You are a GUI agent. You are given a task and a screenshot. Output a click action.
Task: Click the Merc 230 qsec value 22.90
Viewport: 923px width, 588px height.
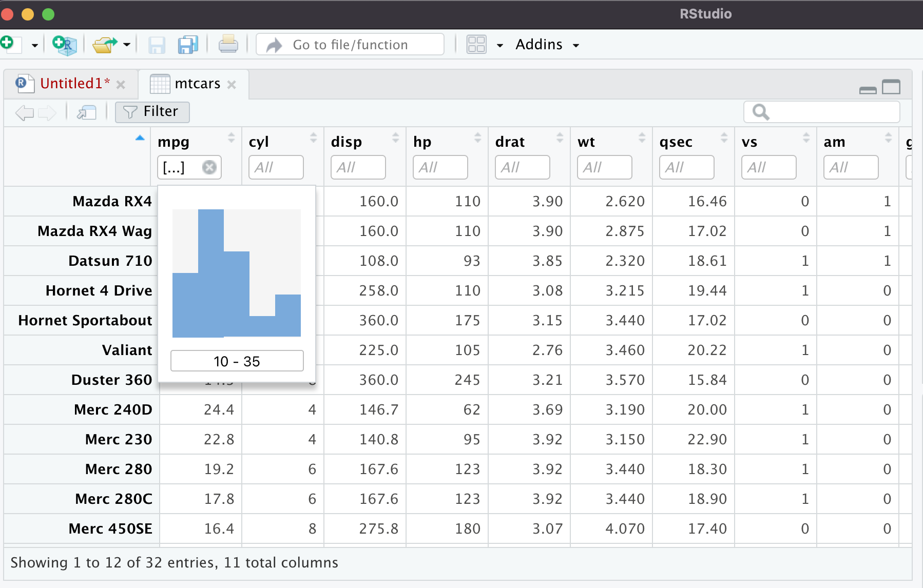pyautogui.click(x=707, y=439)
